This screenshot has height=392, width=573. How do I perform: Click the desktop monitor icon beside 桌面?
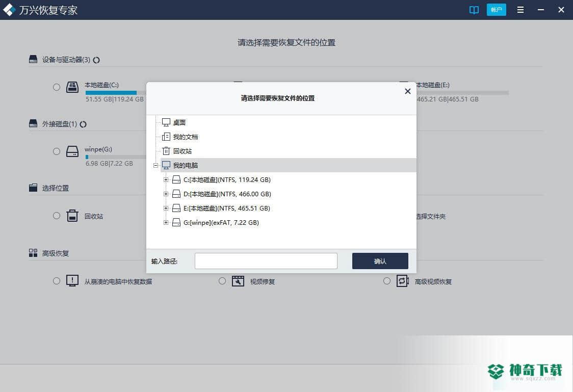pyautogui.click(x=166, y=122)
